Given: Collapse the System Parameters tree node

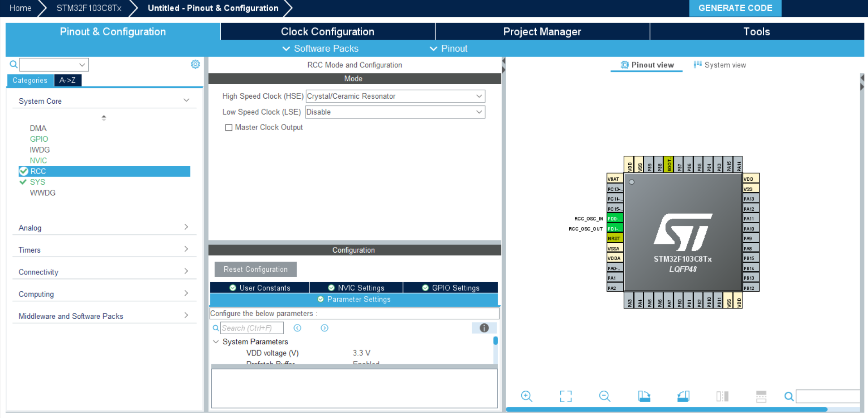Looking at the screenshot, I should [216, 342].
